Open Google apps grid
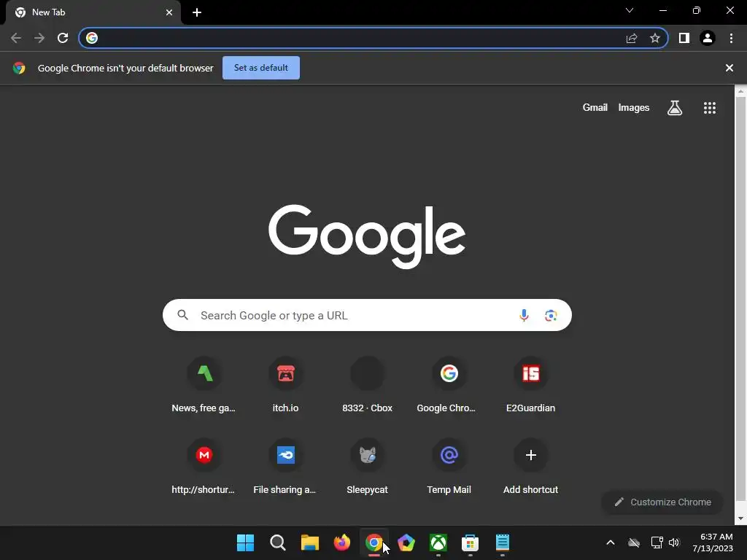 [709, 108]
